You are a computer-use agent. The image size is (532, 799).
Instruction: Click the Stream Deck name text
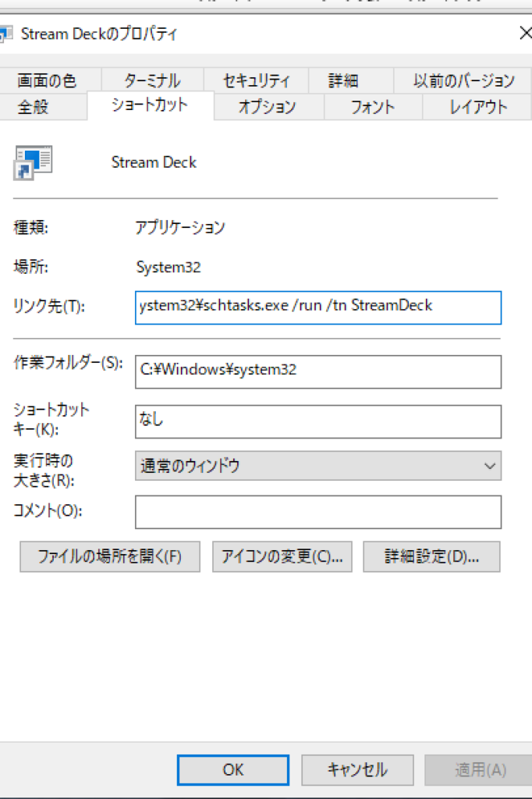pyautogui.click(x=154, y=162)
